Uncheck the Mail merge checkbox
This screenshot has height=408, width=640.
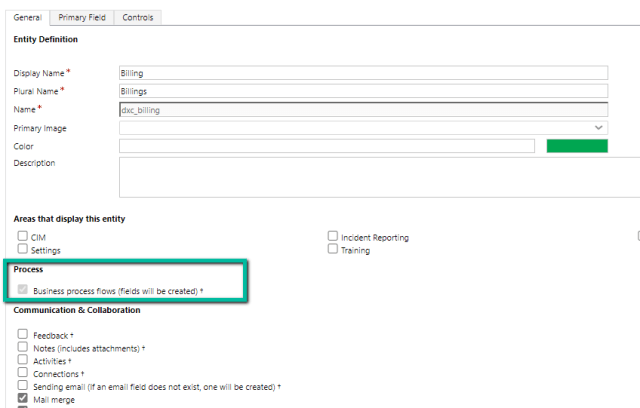23,398
